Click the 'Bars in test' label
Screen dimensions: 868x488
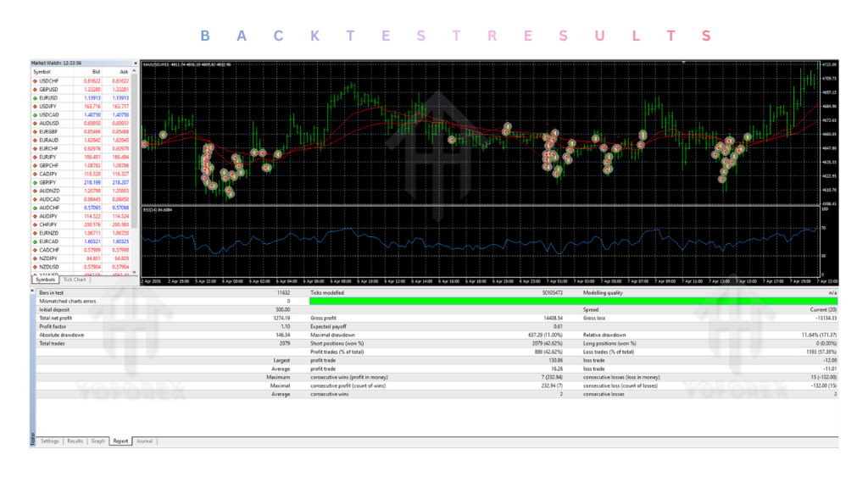(52, 292)
